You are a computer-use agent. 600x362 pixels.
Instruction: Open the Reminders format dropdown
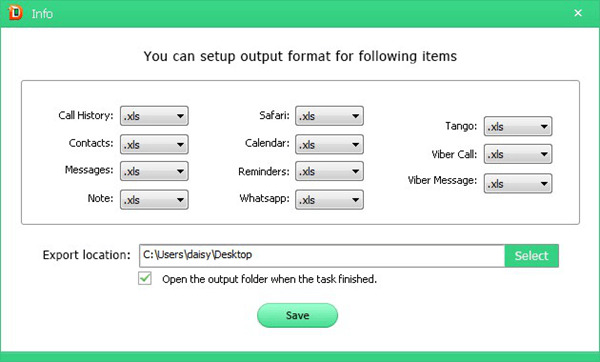329,171
